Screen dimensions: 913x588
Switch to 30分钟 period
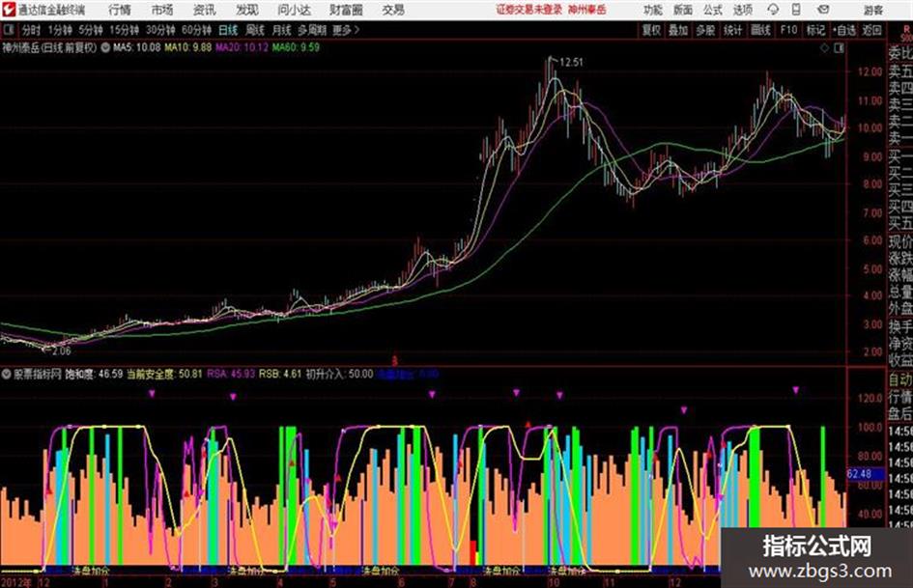click(x=160, y=30)
